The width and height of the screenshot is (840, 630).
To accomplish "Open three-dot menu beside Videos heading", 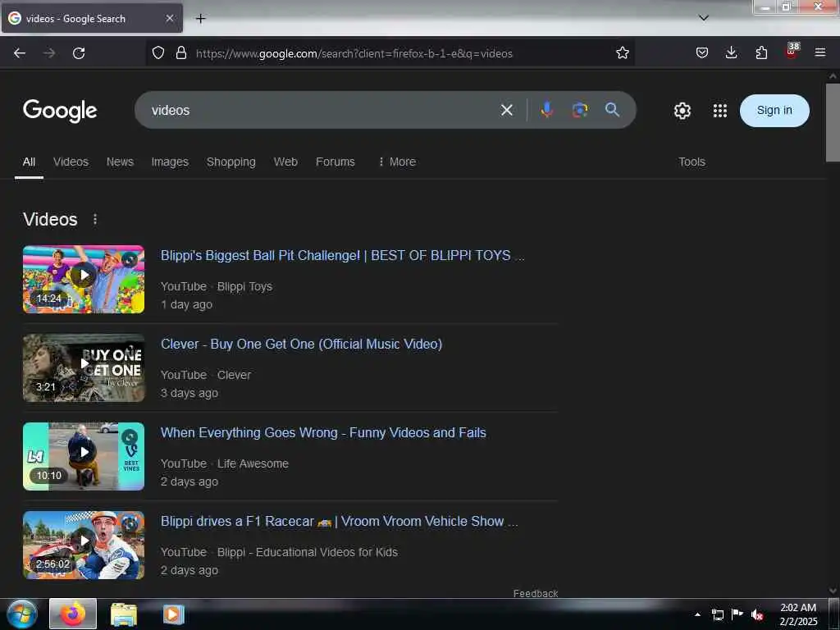I will (95, 219).
